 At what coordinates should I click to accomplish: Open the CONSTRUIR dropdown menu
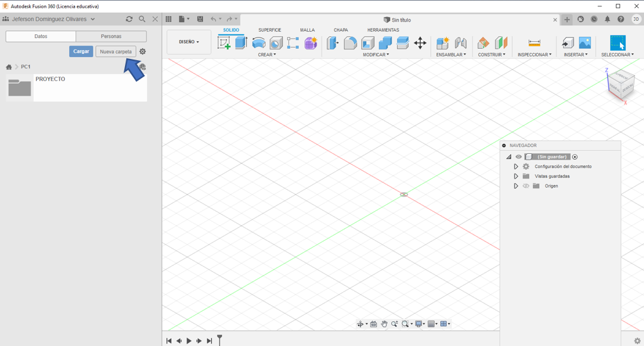tap(492, 54)
